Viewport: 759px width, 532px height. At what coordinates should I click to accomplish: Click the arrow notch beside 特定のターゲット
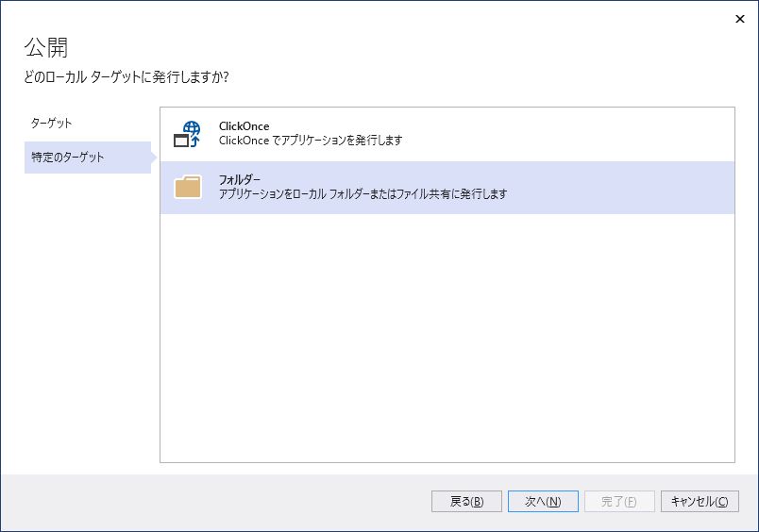click(x=154, y=158)
